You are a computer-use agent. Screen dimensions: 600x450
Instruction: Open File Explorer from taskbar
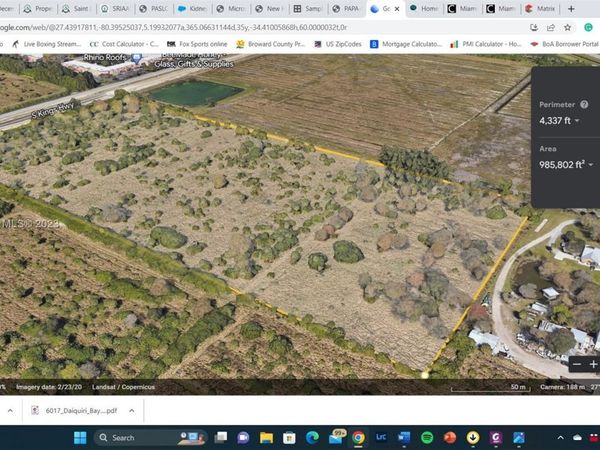pos(266,438)
